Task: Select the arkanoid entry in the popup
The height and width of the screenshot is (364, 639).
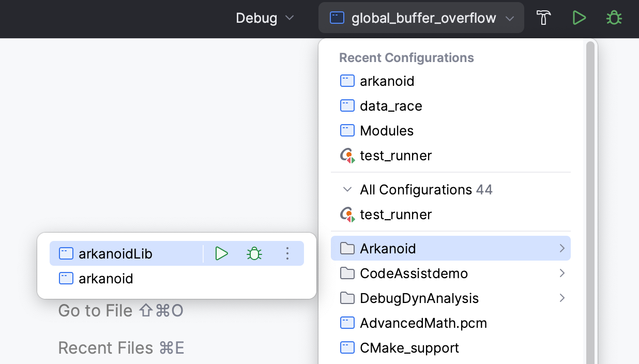Action: tap(105, 278)
